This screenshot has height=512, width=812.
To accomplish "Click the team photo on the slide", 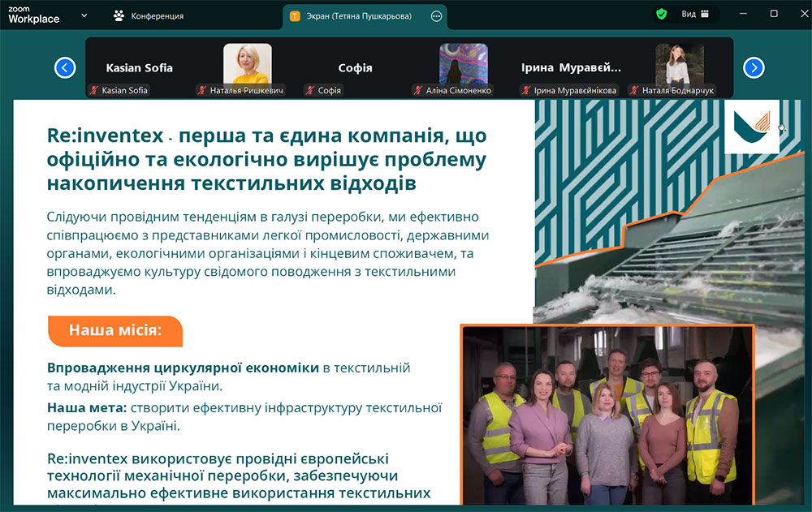I will pos(607,414).
